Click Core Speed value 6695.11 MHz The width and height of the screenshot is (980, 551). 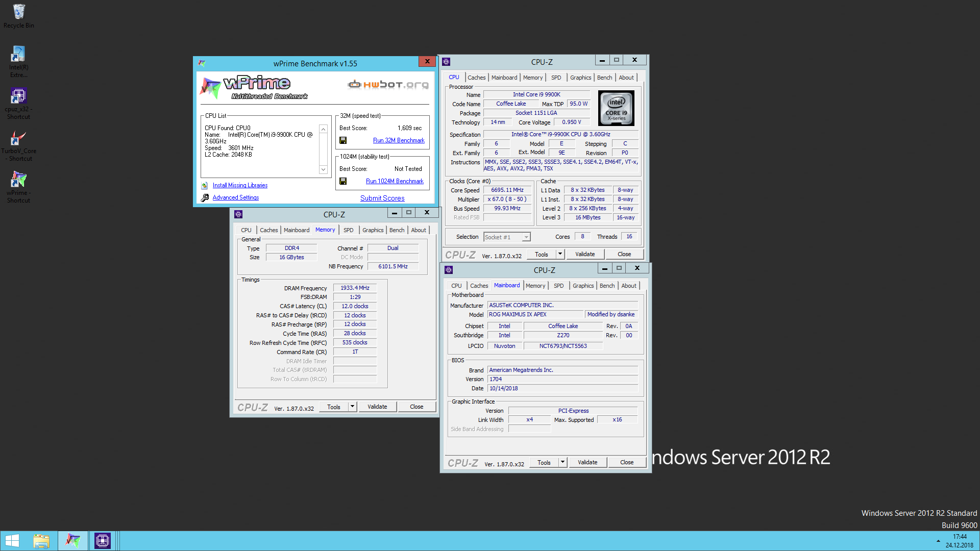(x=507, y=190)
